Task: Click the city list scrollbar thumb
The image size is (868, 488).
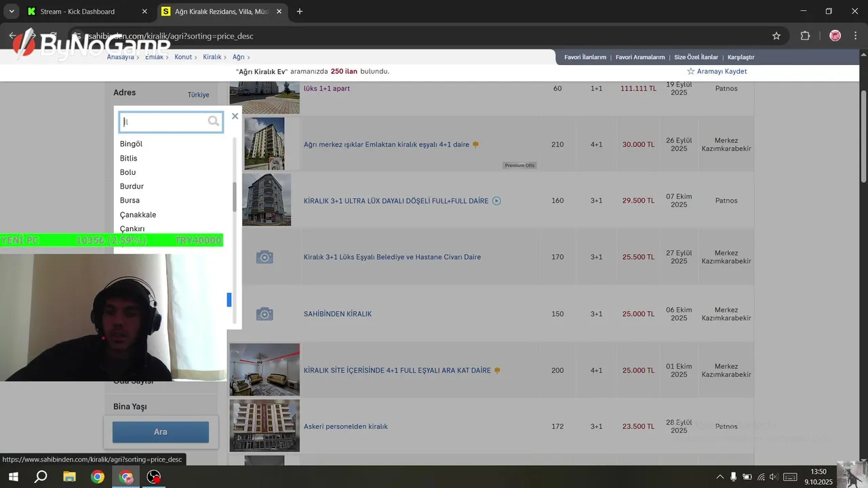Action: (x=235, y=197)
